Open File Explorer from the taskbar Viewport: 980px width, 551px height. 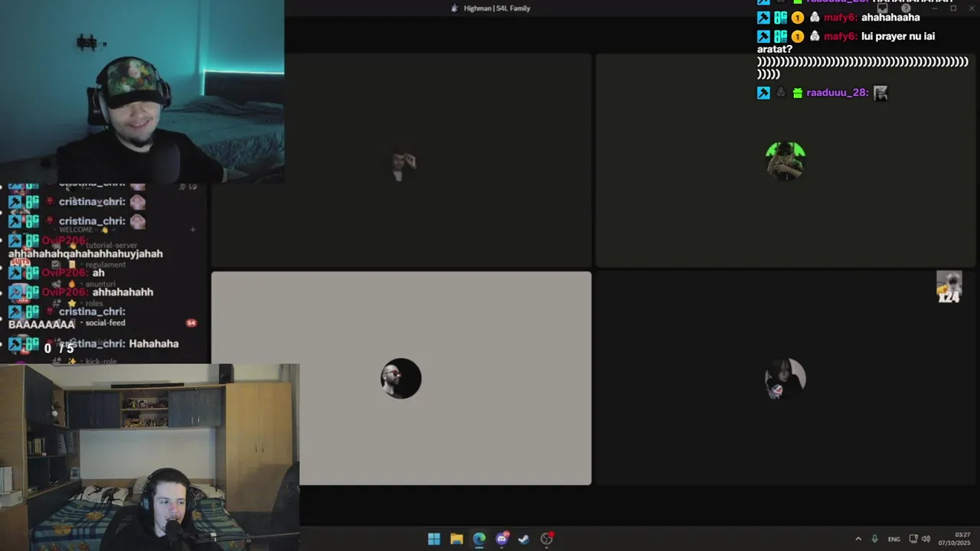(x=456, y=539)
